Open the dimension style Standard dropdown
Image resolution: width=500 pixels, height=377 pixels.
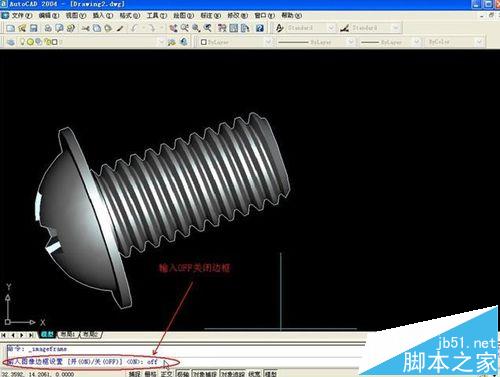pyautogui.click(x=396, y=28)
